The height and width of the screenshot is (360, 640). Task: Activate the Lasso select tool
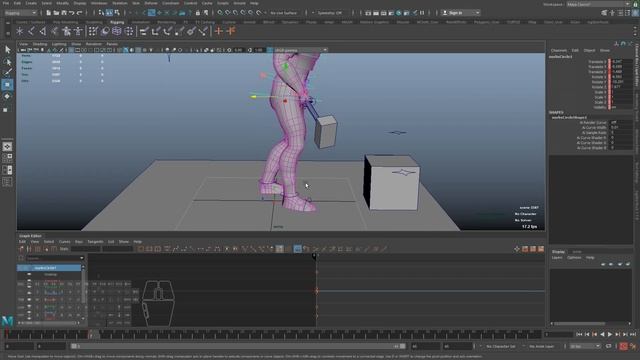(7, 62)
